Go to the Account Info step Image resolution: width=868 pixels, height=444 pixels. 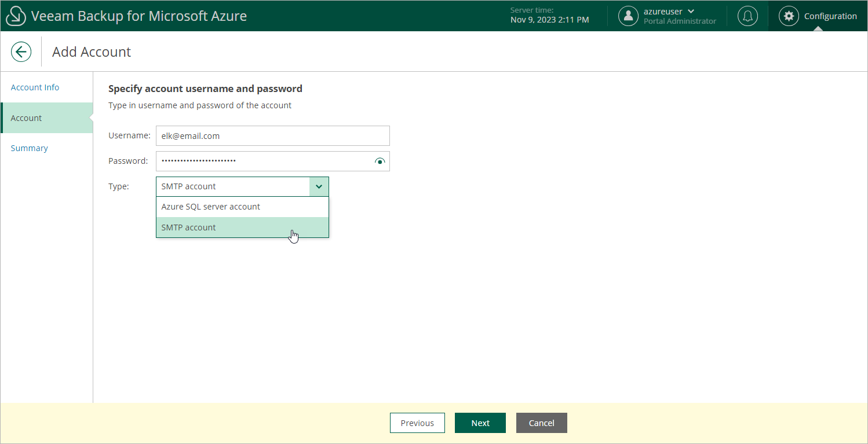(35, 87)
